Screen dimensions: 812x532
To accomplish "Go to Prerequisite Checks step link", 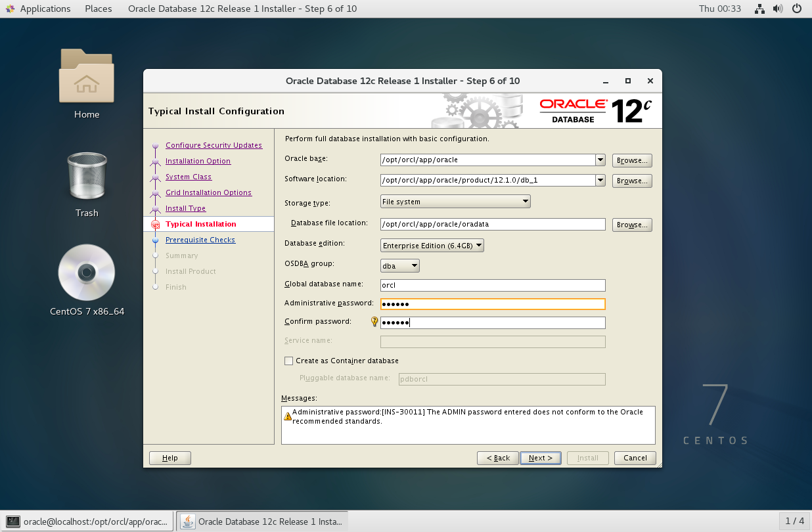I will click(200, 240).
